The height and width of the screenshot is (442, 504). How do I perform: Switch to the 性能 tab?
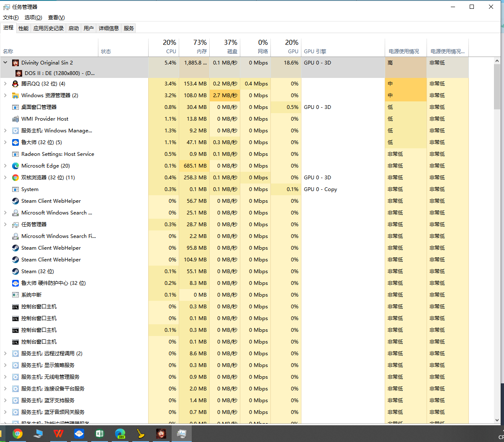pyautogui.click(x=23, y=28)
